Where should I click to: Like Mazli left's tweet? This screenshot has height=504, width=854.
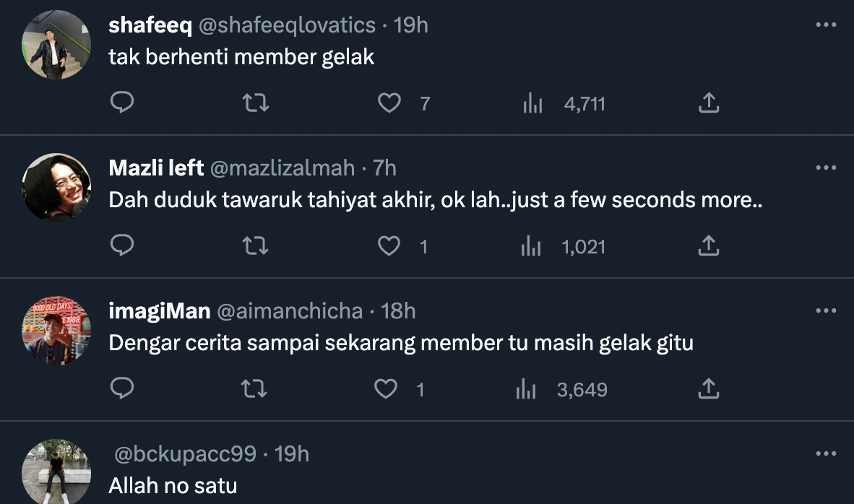[x=389, y=246]
